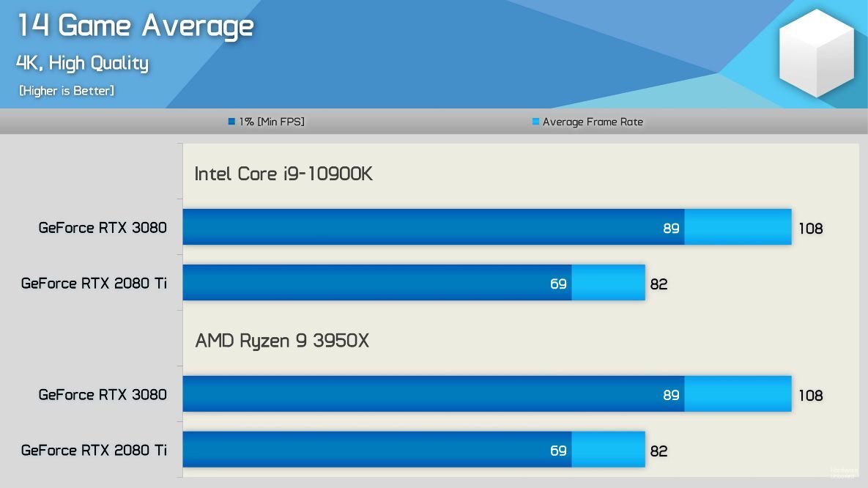Select the "1% [Min FPS]" legend text
This screenshot has width=868, height=488.
[x=272, y=122]
